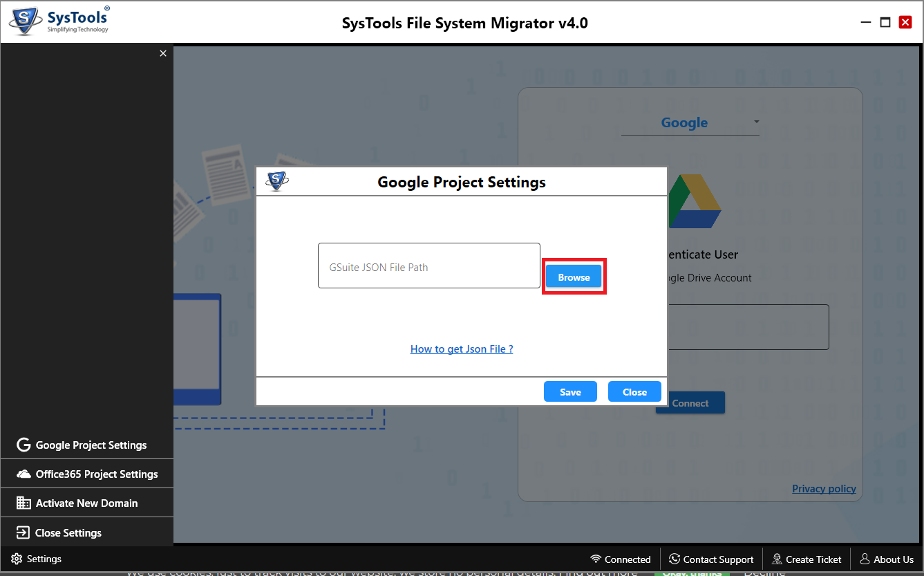Save the Google Project Settings
This screenshot has height=576, width=924.
coord(570,391)
